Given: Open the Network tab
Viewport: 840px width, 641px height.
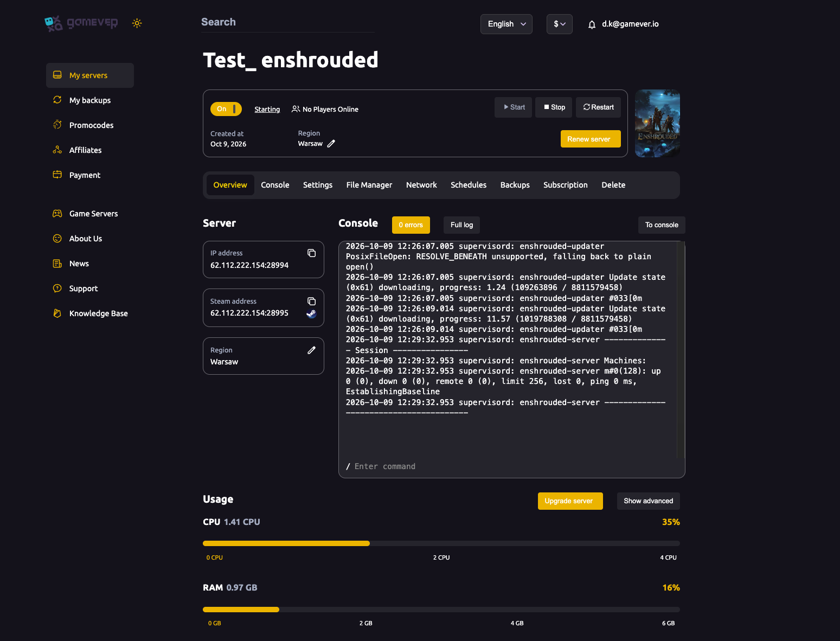Looking at the screenshot, I should point(421,185).
